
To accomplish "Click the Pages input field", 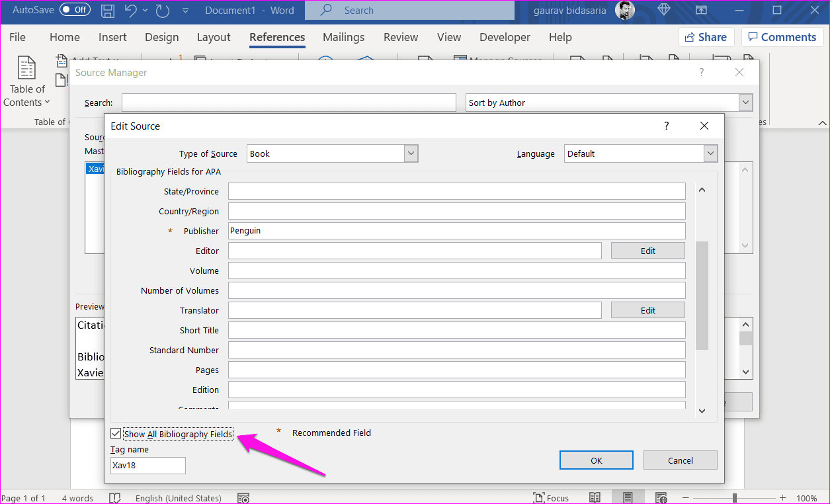I will [457, 370].
